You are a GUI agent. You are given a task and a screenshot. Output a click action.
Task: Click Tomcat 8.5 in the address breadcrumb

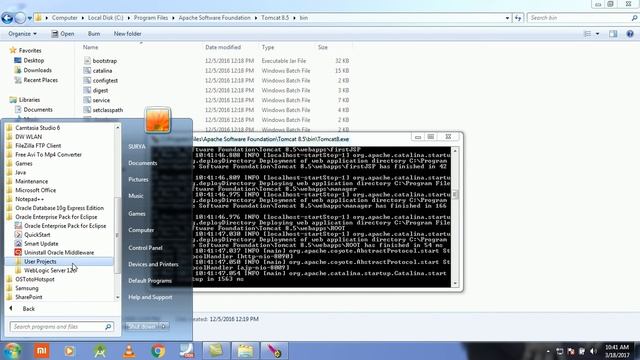tap(275, 18)
